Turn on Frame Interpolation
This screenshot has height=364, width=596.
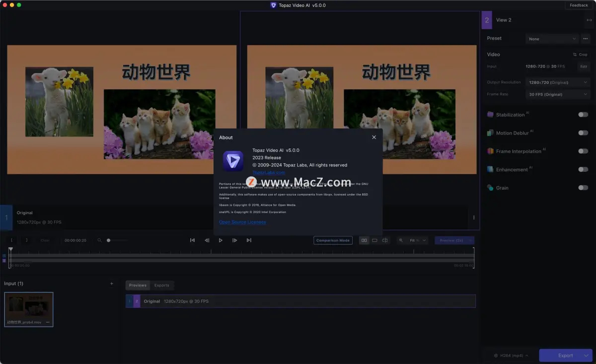[x=583, y=151]
